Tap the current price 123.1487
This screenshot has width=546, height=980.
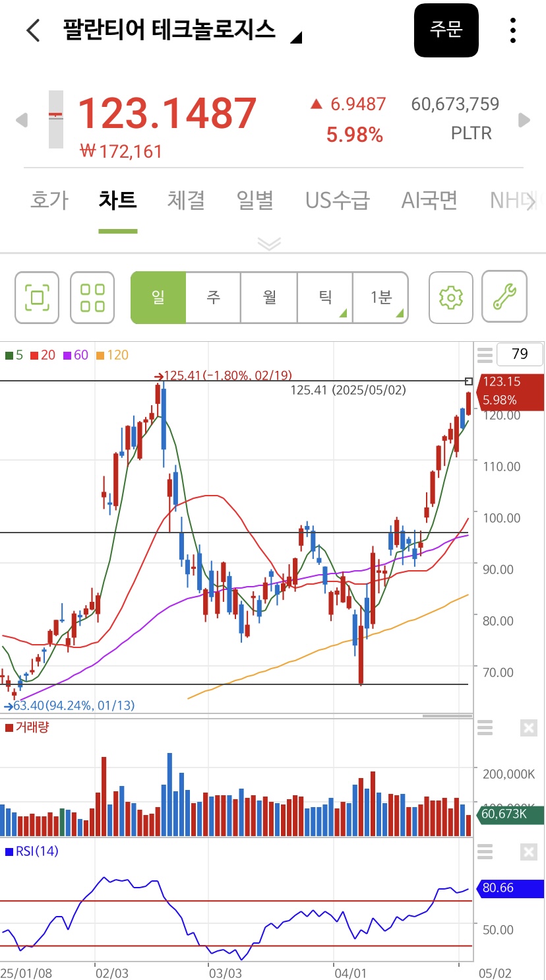coord(167,114)
